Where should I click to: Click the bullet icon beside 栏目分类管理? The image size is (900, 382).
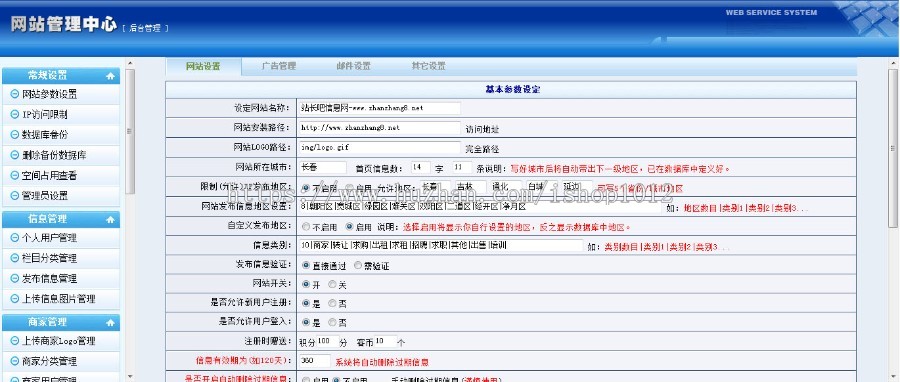click(x=14, y=258)
